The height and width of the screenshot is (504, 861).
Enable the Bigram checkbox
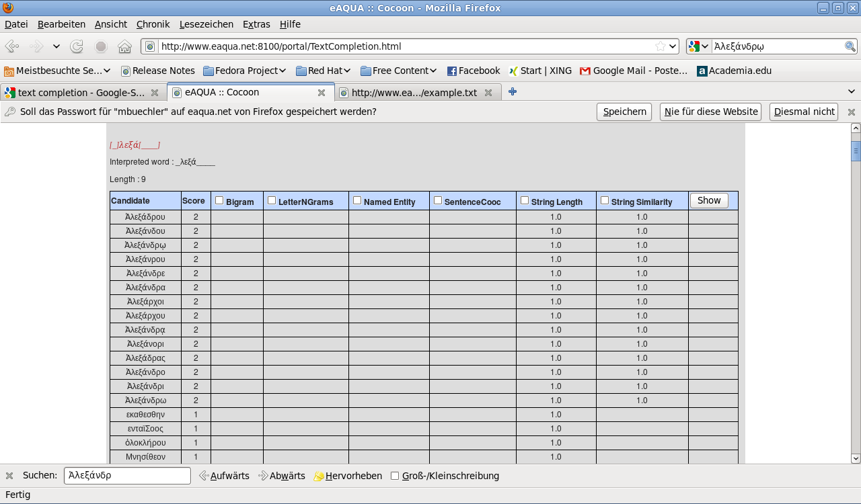pos(219,200)
